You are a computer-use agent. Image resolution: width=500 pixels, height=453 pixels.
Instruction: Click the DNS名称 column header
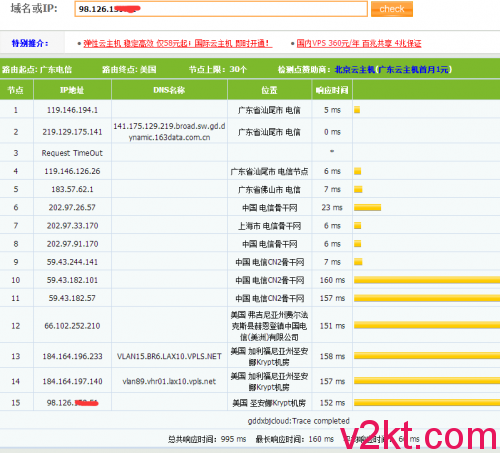click(x=169, y=90)
